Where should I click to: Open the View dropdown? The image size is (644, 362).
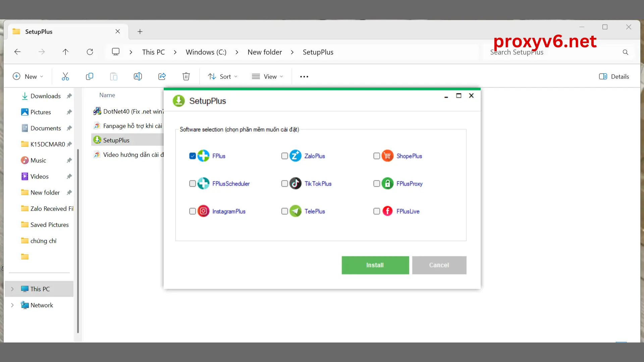tap(268, 76)
